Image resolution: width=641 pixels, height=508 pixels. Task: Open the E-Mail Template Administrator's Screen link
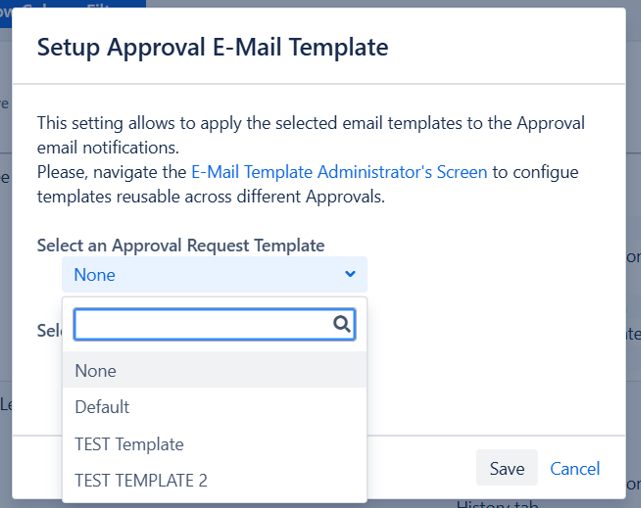(339, 172)
